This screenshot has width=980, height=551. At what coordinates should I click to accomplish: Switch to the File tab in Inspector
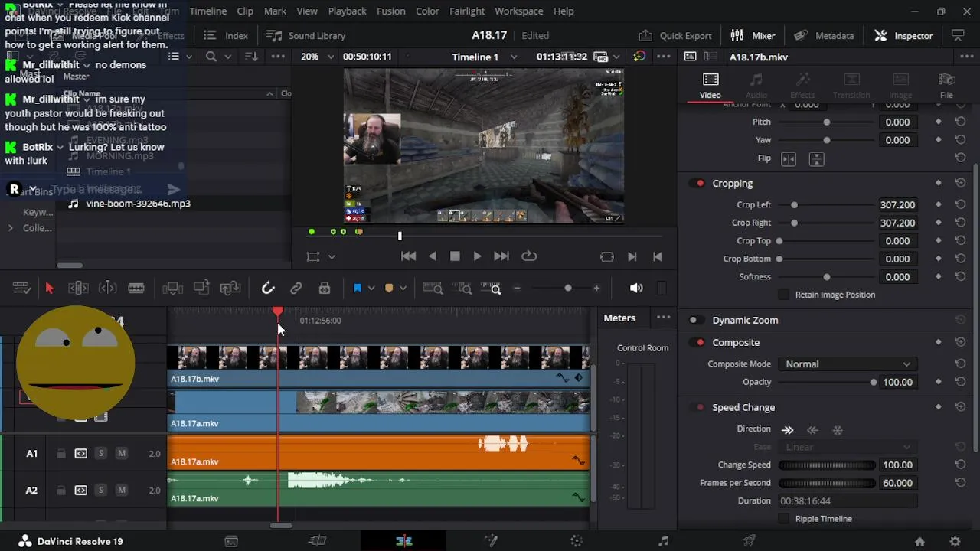[x=946, y=85]
